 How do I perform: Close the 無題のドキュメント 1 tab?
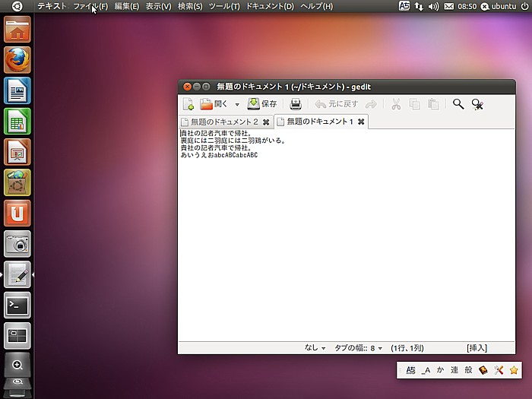tap(361, 122)
